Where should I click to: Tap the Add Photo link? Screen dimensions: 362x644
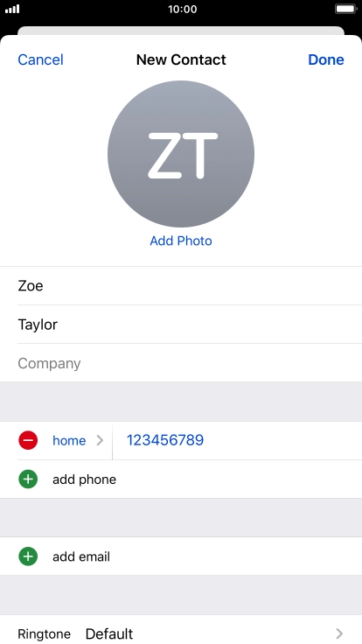[181, 241]
